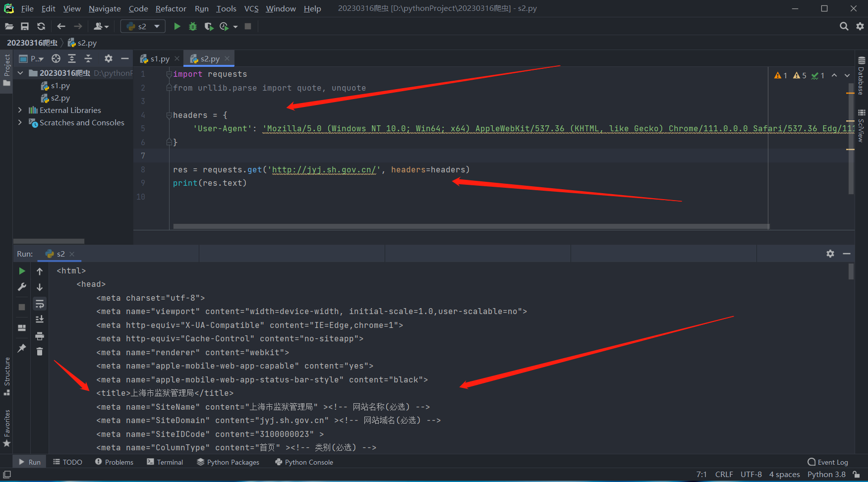This screenshot has width=868, height=482.
Task: Open the Problems tool window
Action: click(114, 462)
